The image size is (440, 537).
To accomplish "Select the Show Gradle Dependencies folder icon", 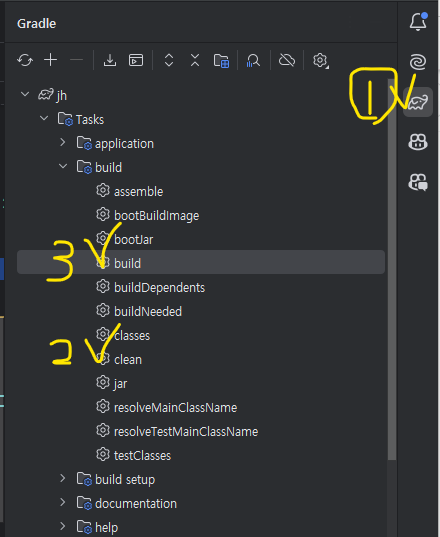I will (x=221, y=61).
